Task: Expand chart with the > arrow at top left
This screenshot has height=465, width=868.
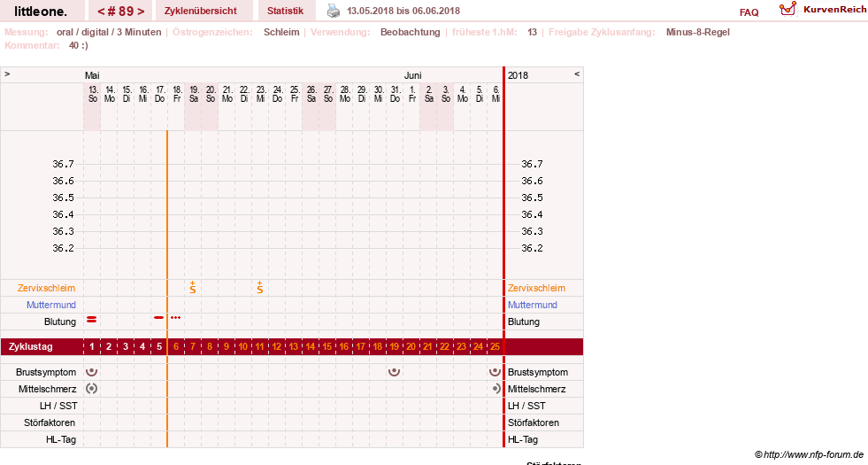Action: 7,74
